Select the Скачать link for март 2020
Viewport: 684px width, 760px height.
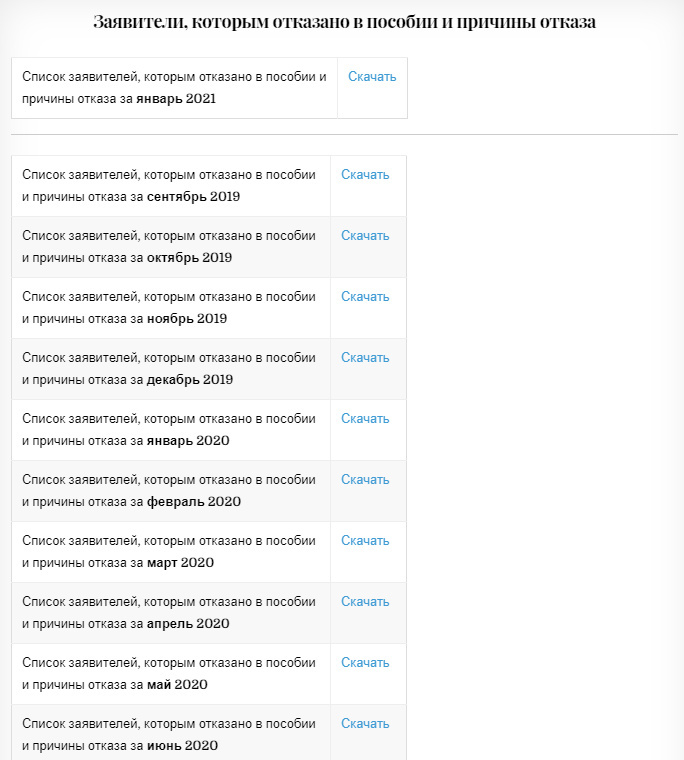click(x=365, y=541)
